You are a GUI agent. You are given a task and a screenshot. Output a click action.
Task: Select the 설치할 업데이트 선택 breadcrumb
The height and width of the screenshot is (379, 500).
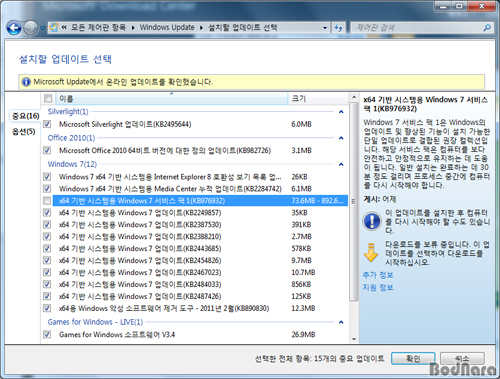click(x=242, y=27)
